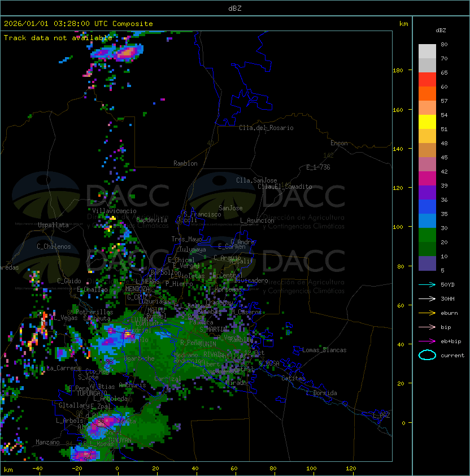The height and width of the screenshot is (476, 470).
Task: Click the magenta eb+bip arrow in legend
Action: point(427,341)
